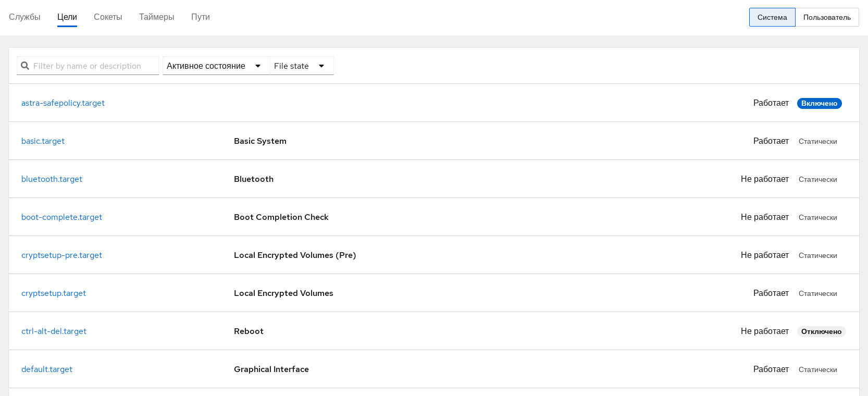868x396 pixels.
Task: Switch to Пользователь scope
Action: (826, 17)
